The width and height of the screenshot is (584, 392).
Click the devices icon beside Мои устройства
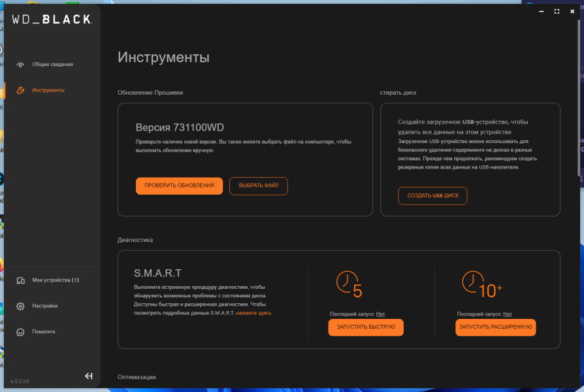tap(20, 280)
